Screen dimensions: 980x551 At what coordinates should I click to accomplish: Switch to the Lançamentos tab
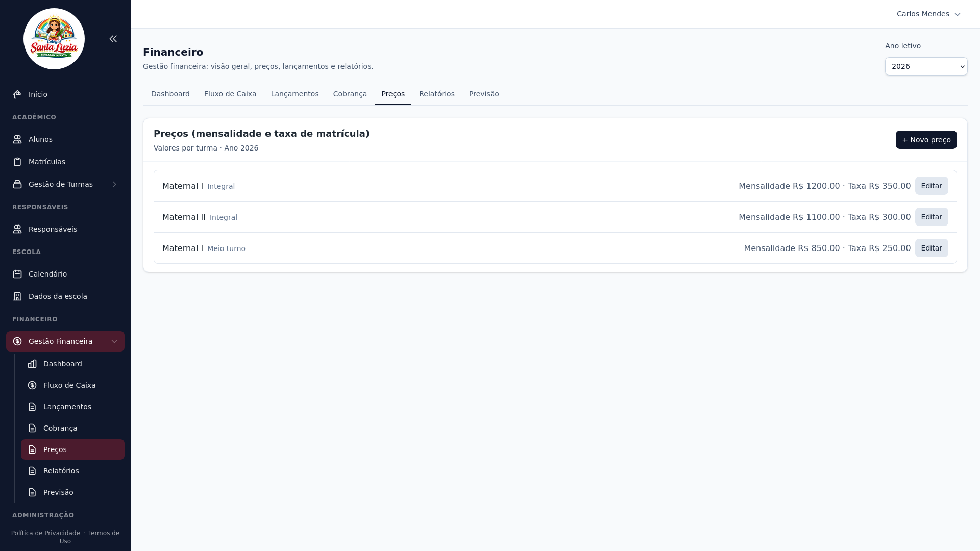point(295,94)
